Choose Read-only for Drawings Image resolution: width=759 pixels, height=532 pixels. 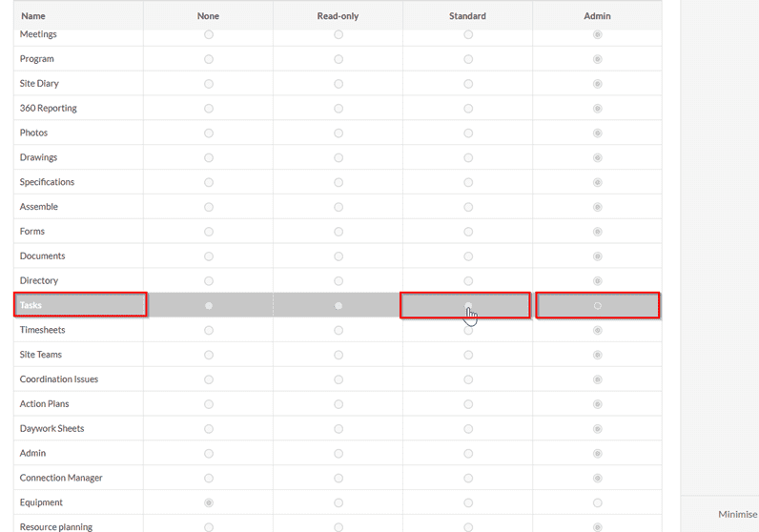click(x=338, y=158)
